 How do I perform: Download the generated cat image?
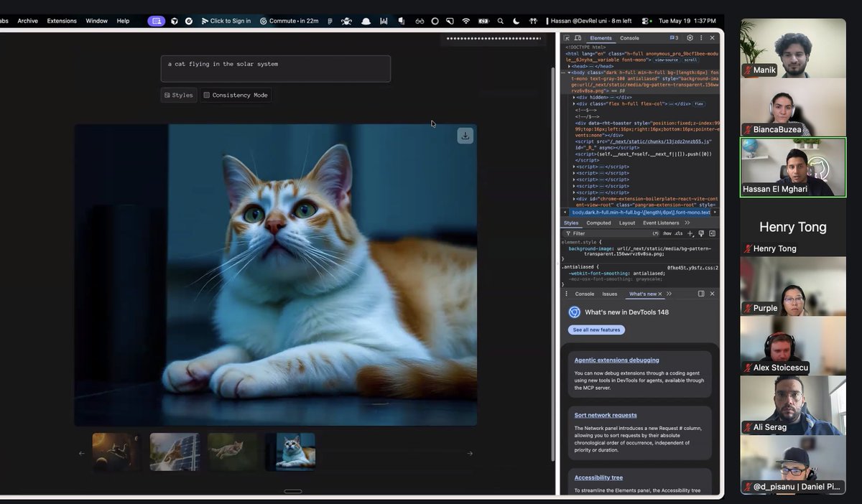[x=465, y=136]
